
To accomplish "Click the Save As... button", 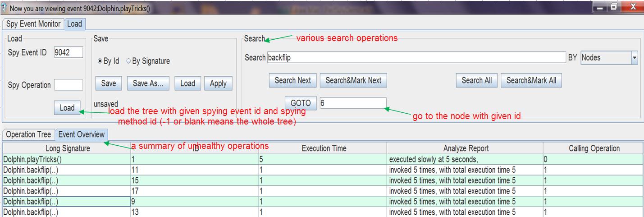I will pos(148,83).
